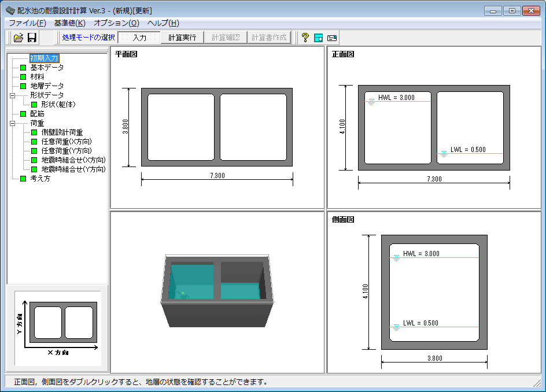Save with the floppy disk icon
Screen dimensions: 546x392
[x=32, y=38]
